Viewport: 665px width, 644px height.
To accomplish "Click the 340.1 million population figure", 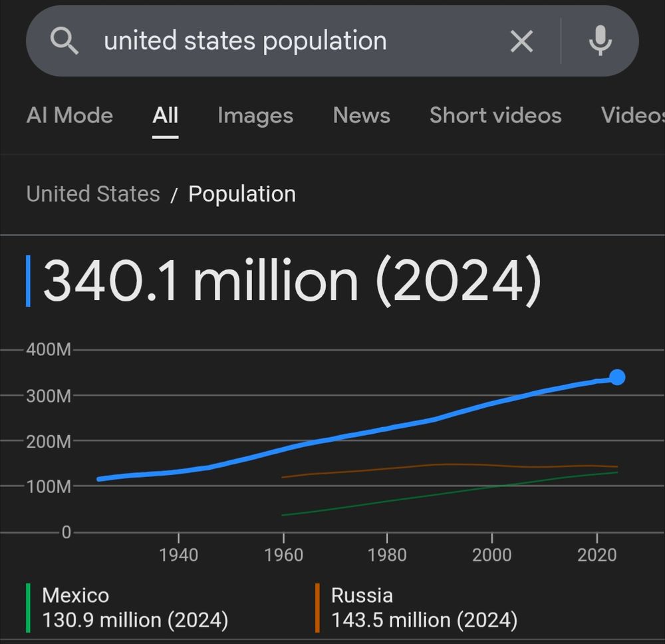I will click(293, 280).
